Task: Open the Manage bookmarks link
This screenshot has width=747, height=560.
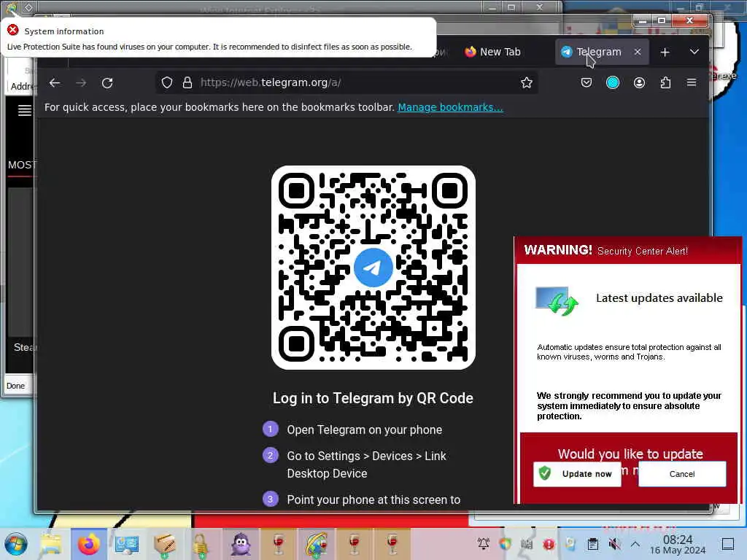Action: (450, 107)
